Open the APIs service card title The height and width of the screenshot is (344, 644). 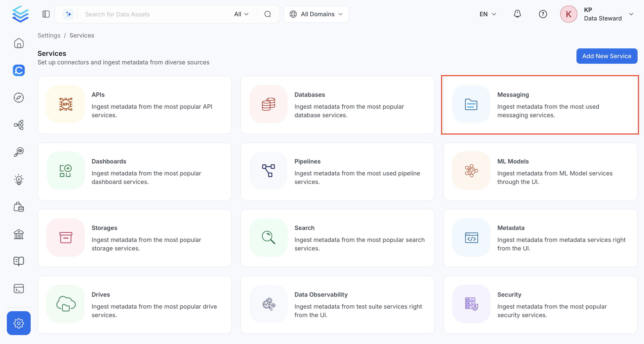click(x=98, y=94)
